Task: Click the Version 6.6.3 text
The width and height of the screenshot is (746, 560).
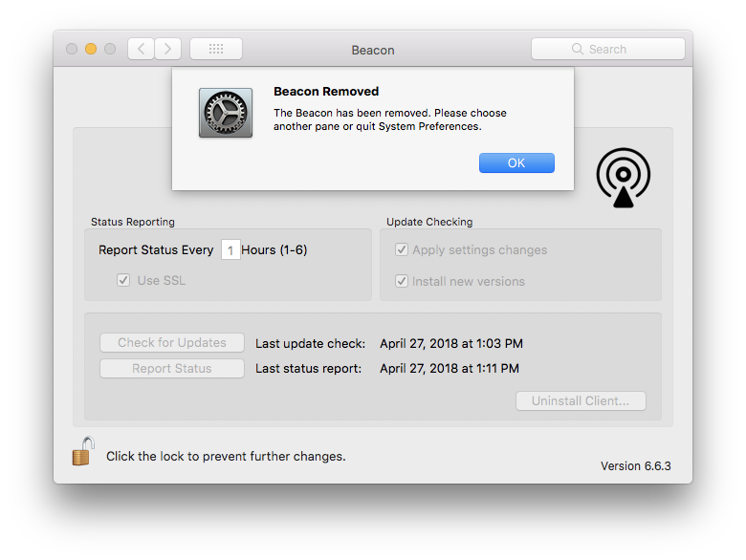Action: tap(636, 466)
